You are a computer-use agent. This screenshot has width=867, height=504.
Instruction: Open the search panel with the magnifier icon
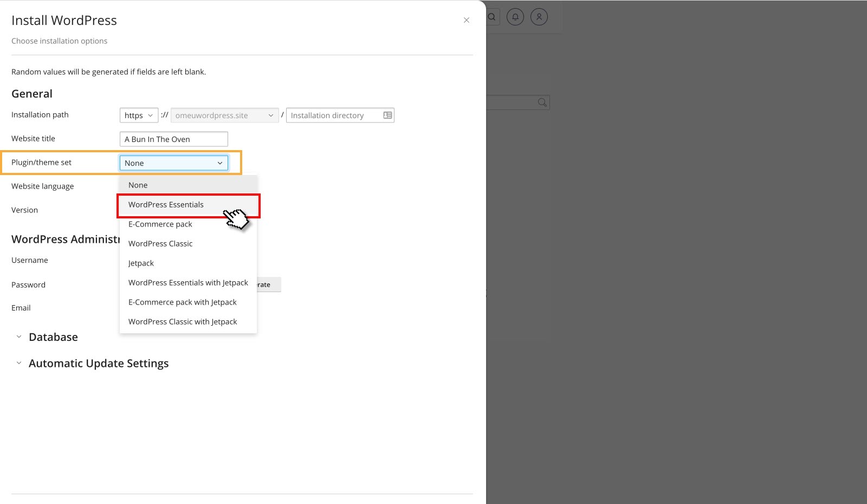tap(491, 17)
